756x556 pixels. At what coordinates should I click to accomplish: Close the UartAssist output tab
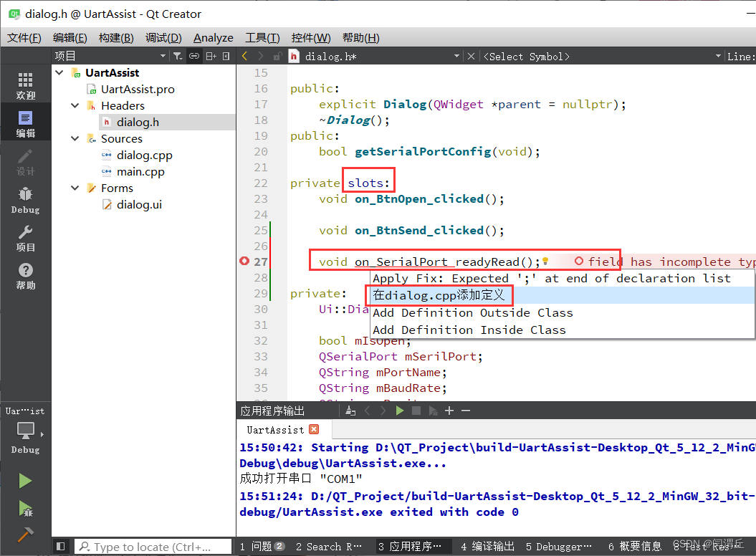coord(314,429)
